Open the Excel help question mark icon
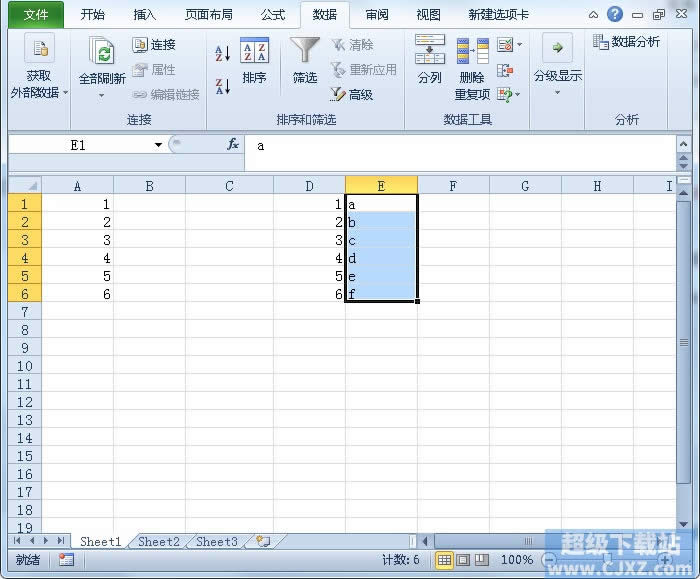Viewport: 700px width, 579px height. [615, 15]
